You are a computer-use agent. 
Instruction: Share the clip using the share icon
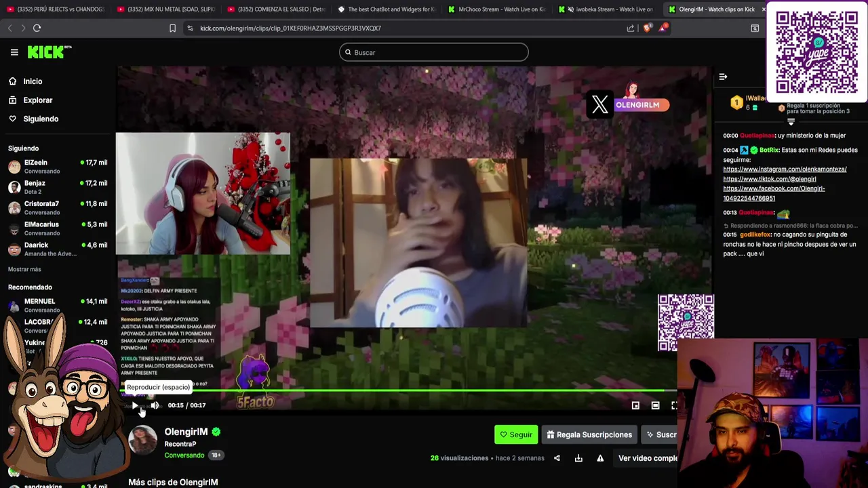[557, 458]
